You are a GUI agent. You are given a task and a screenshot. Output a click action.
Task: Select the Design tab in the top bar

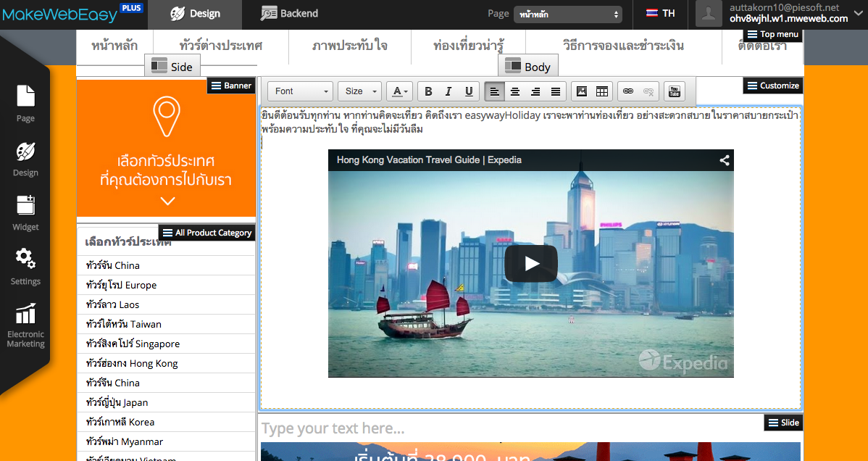pos(195,14)
